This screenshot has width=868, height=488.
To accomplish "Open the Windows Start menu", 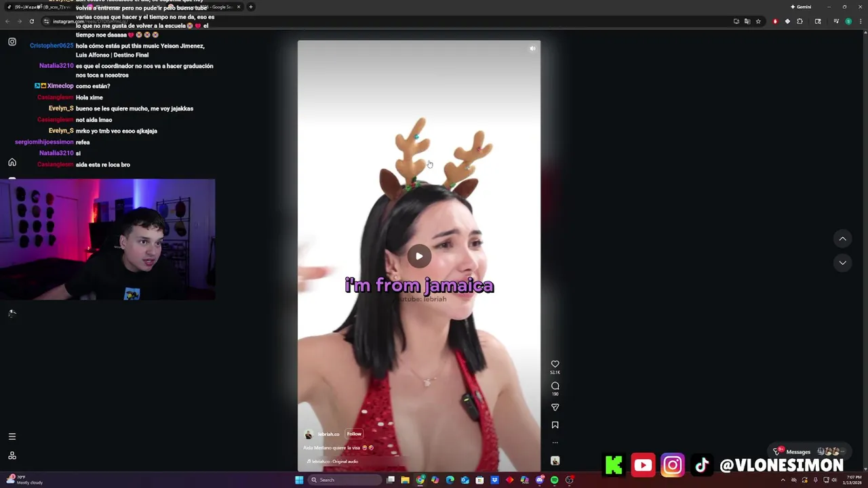I will click(x=299, y=480).
